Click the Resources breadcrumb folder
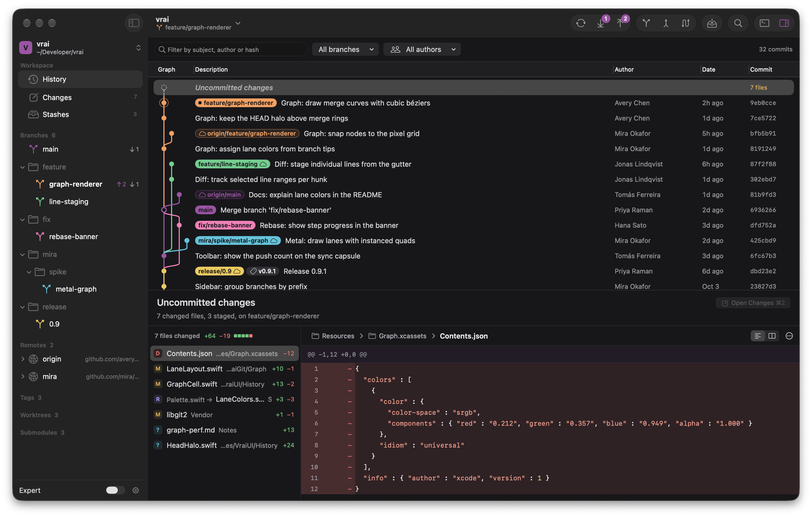Image resolution: width=812 pixels, height=517 pixels. (x=333, y=336)
